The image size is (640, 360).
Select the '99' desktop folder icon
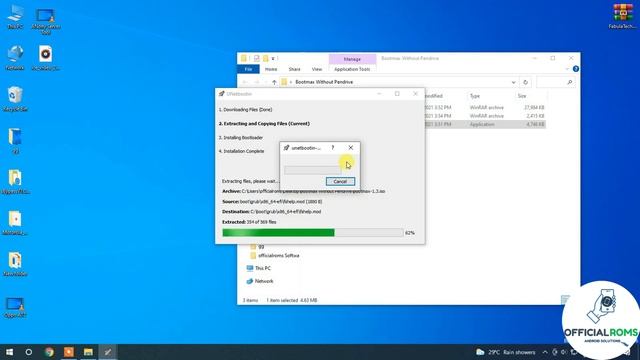[15, 141]
